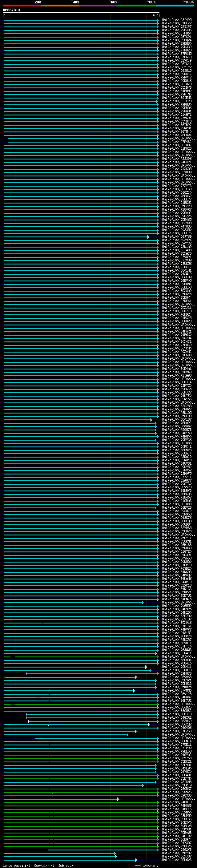Click the white query sequence bar
Image resolution: width=197 pixels, height=868 pixels.
coord(81,12)
